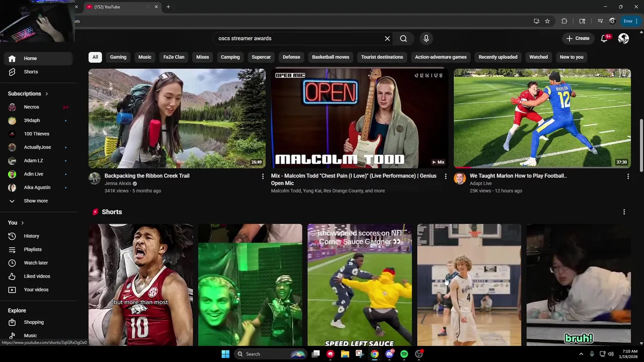Viewport: 644px width, 362px height.
Task: Open options menu for Backpacking the Ribbon Creek Trail
Action: (263, 176)
